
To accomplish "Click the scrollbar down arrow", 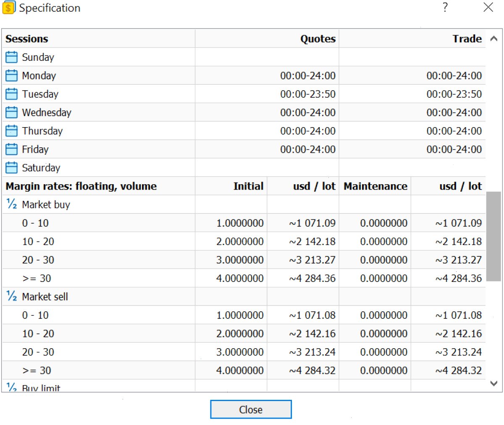I will [494, 383].
